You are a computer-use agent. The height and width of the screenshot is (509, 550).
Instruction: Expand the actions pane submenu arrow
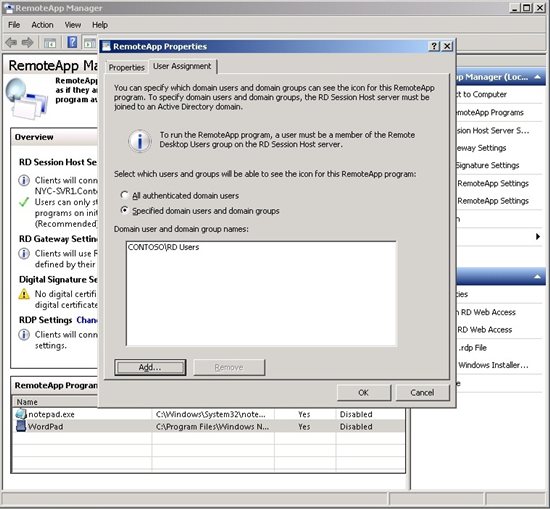[x=538, y=236]
